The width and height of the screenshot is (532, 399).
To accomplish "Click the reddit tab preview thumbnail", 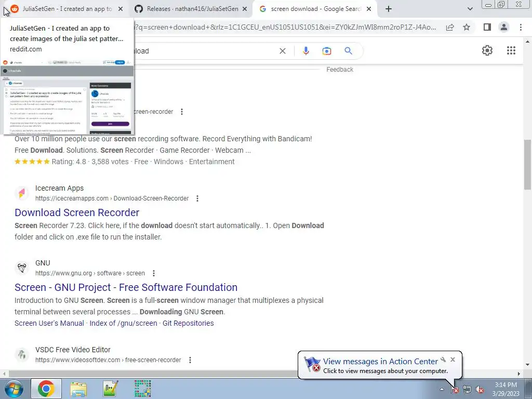I will pos(67,97).
